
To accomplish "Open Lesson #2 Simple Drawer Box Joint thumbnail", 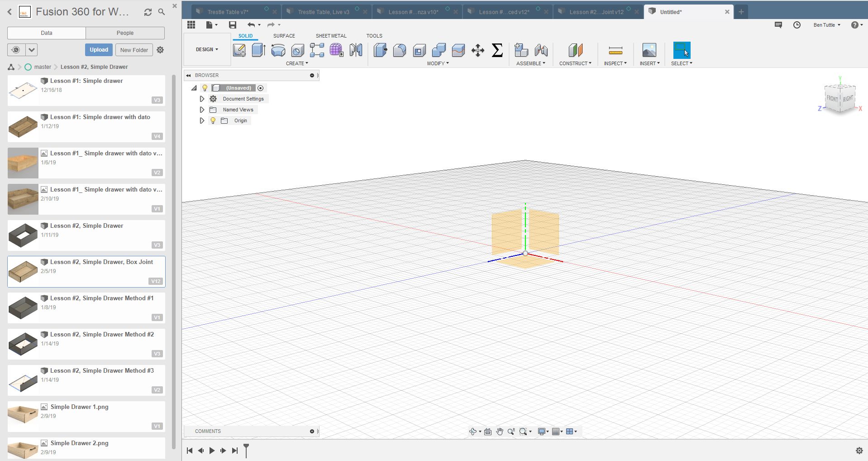I will pos(23,272).
